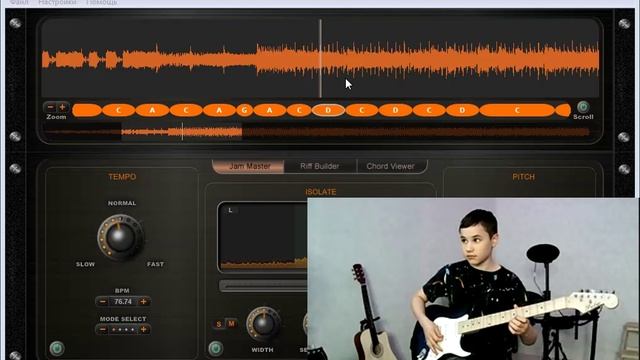
Task: Open the Chord Viewer tab
Action: (x=391, y=166)
